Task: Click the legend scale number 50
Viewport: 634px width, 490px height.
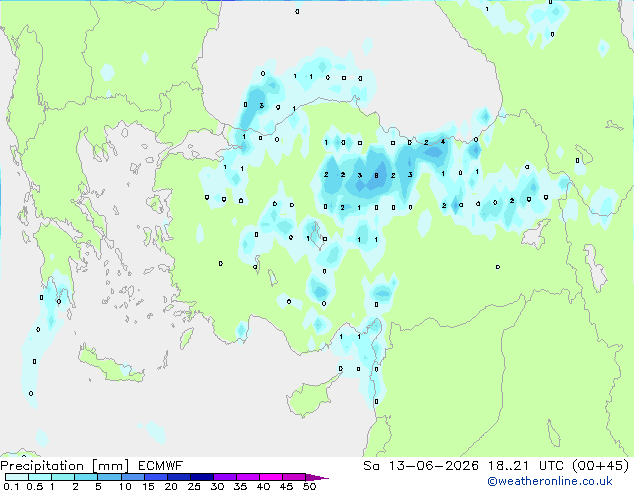Action: pyautogui.click(x=309, y=486)
